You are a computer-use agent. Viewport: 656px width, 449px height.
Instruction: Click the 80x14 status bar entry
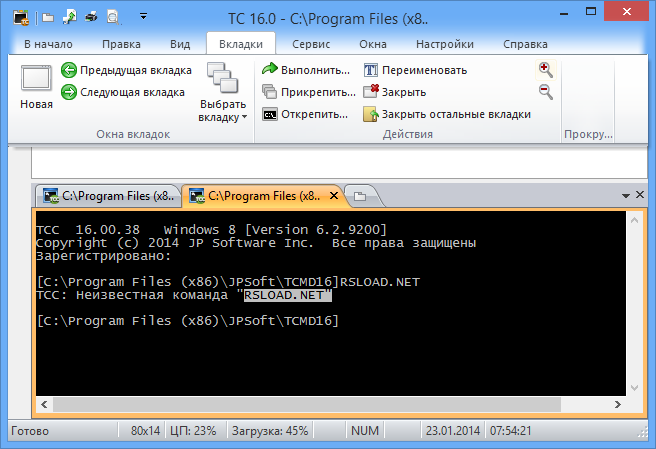145,431
